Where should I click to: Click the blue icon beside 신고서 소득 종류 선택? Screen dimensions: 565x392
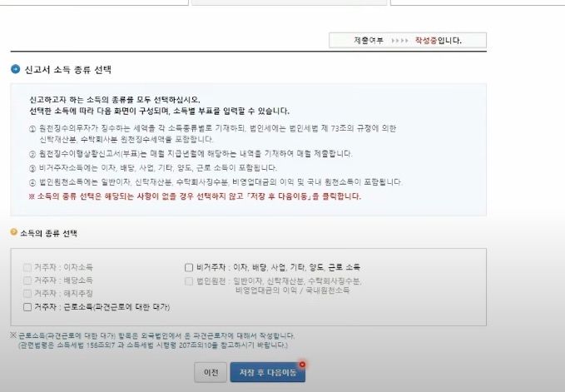pyautogui.click(x=15, y=70)
